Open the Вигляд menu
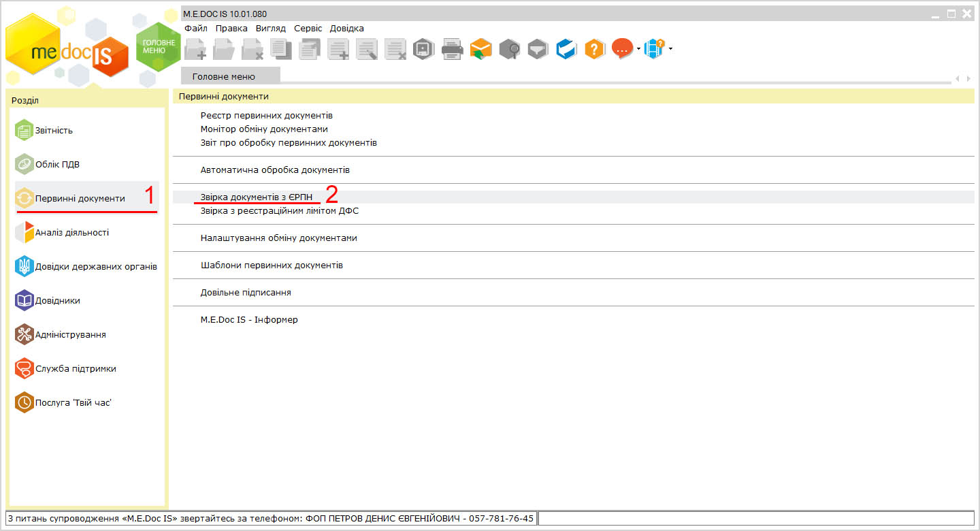 point(271,29)
